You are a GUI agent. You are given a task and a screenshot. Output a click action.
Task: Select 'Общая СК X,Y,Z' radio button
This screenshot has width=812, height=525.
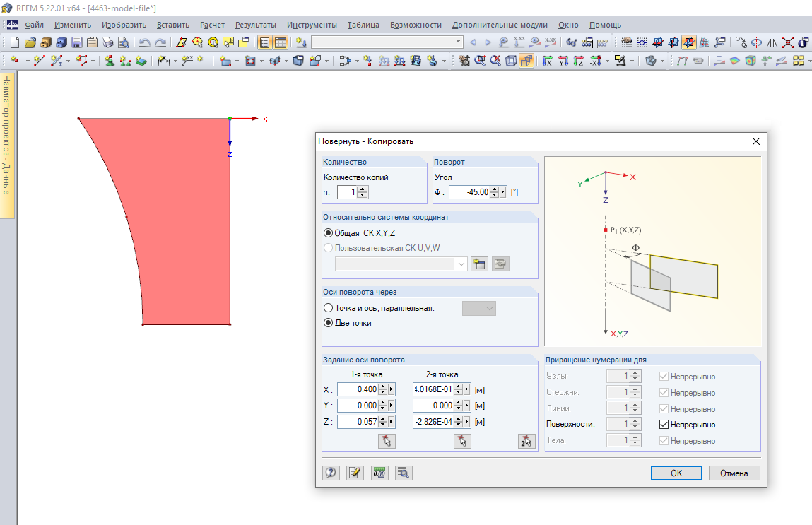pyautogui.click(x=328, y=233)
